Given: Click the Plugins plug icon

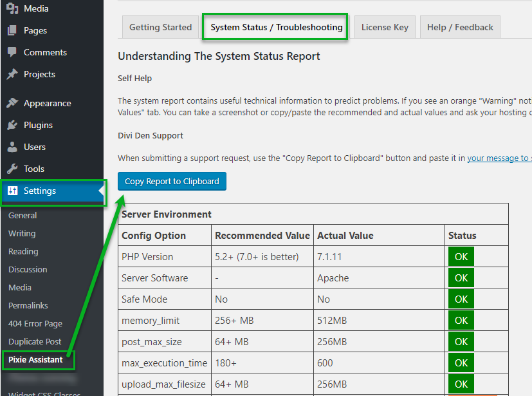Looking at the screenshot, I should tap(12, 125).
